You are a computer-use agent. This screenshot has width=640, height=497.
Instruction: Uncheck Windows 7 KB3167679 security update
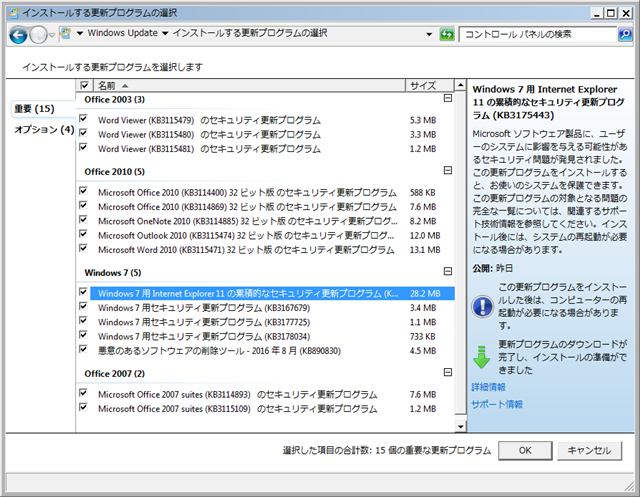click(x=83, y=306)
